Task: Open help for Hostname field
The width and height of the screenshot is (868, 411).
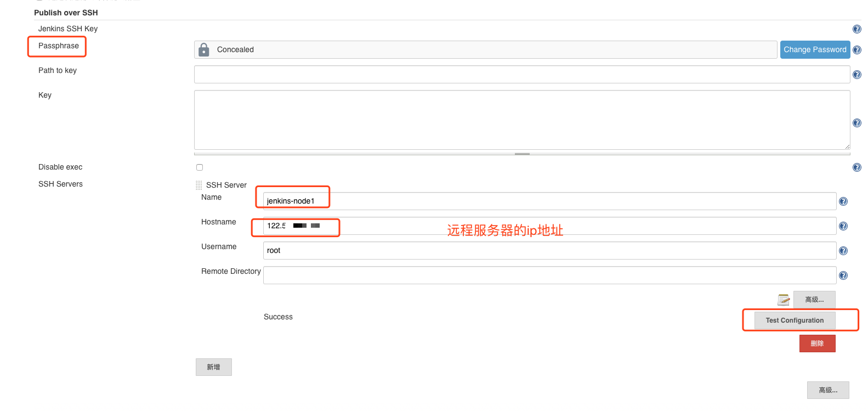Action: point(843,226)
